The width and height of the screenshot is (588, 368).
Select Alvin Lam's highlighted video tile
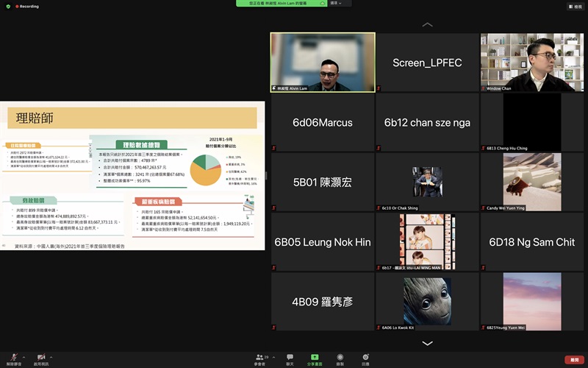(x=323, y=62)
